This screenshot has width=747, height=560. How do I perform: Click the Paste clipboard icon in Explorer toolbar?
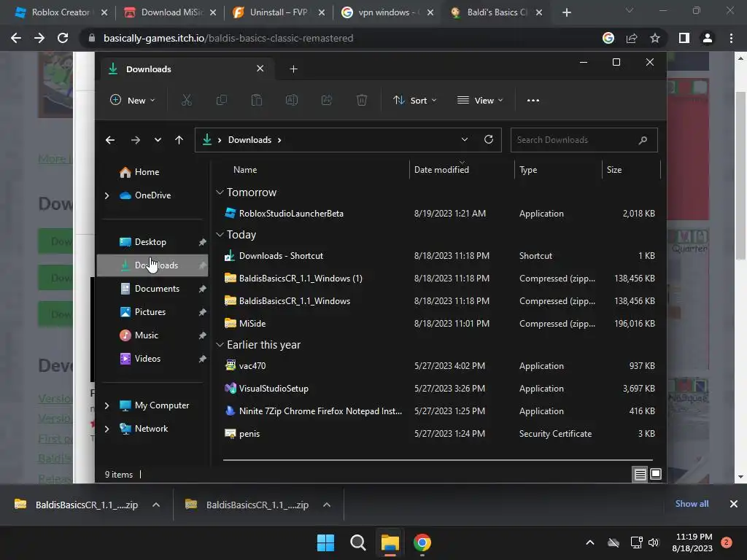point(256,100)
